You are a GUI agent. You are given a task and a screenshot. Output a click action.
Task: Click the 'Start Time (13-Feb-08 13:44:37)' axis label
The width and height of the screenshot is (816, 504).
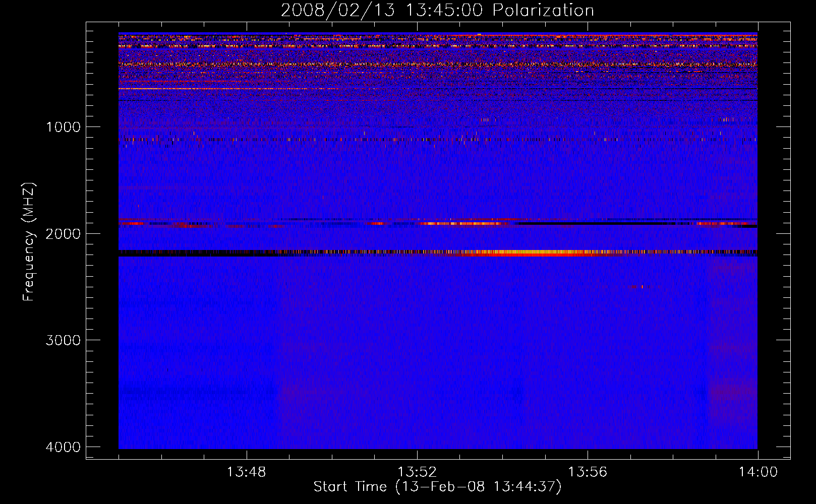tap(437, 487)
